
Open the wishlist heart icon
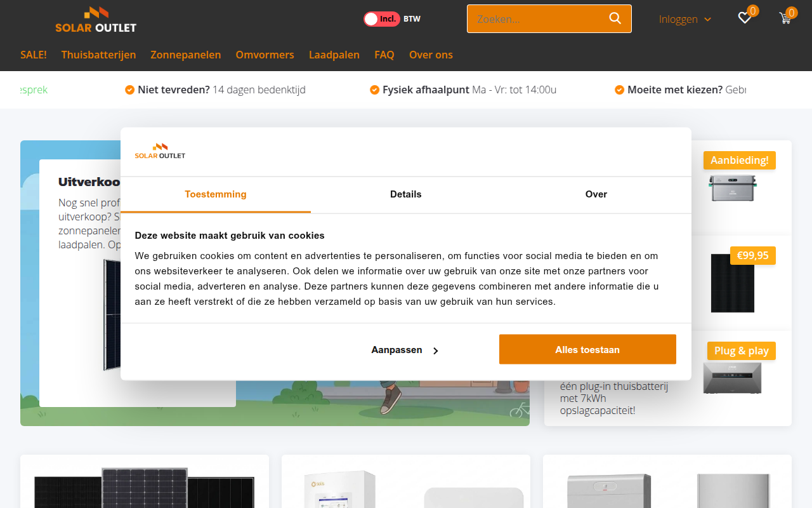click(x=745, y=18)
